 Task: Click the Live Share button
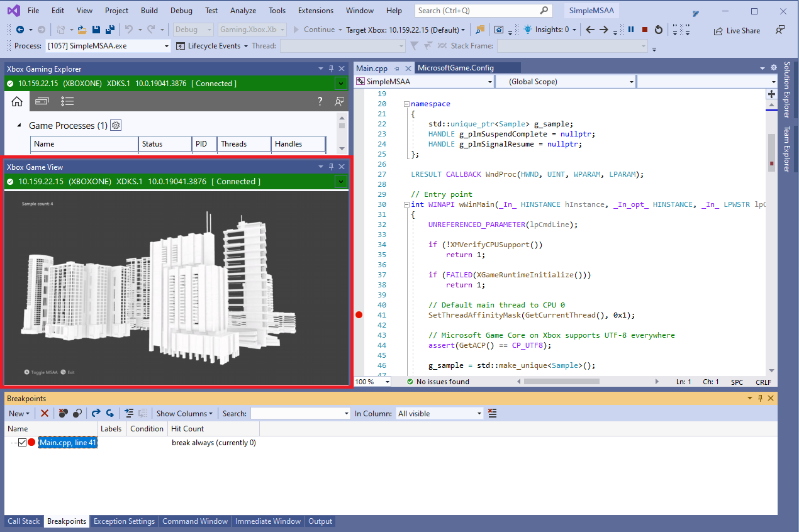(x=737, y=30)
